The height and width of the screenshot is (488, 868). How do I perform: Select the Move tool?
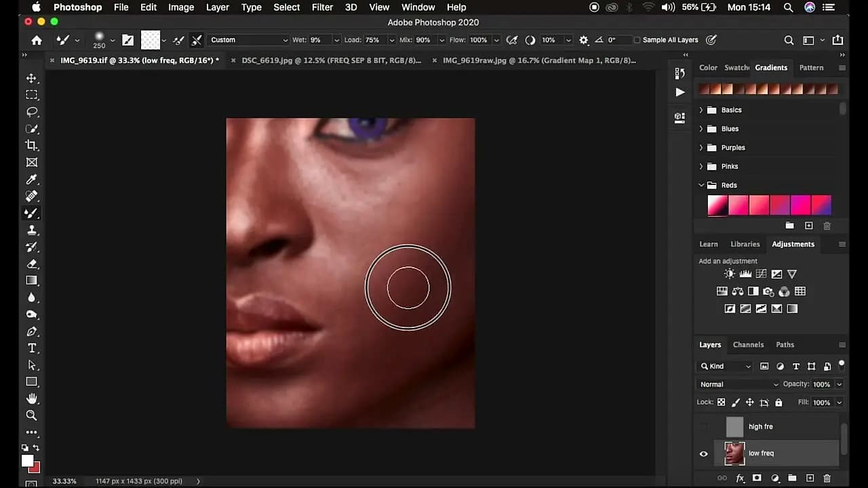tap(32, 78)
